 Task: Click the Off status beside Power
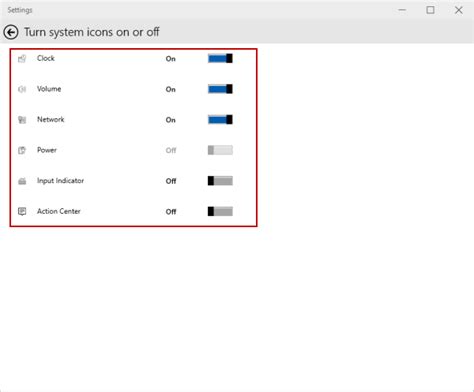point(171,150)
